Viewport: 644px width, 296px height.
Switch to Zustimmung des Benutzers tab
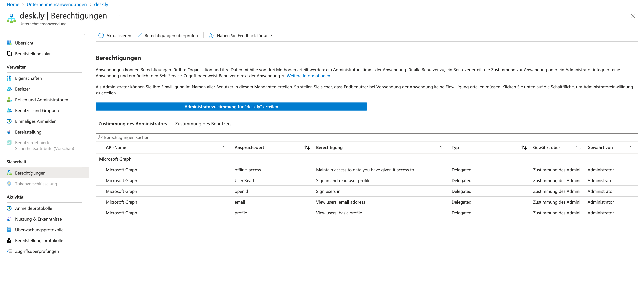pyautogui.click(x=203, y=123)
